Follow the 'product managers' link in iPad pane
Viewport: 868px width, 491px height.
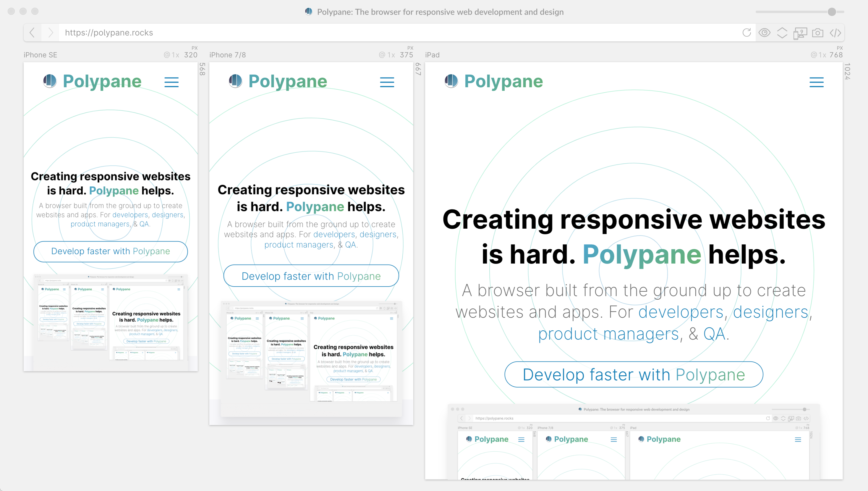[x=608, y=334]
